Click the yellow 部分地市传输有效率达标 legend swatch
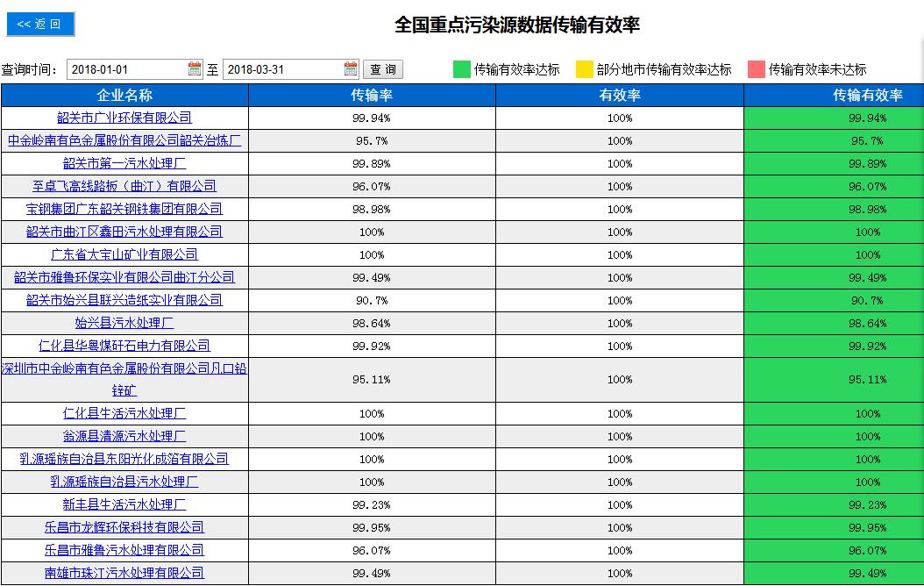924x586 pixels. 584,69
